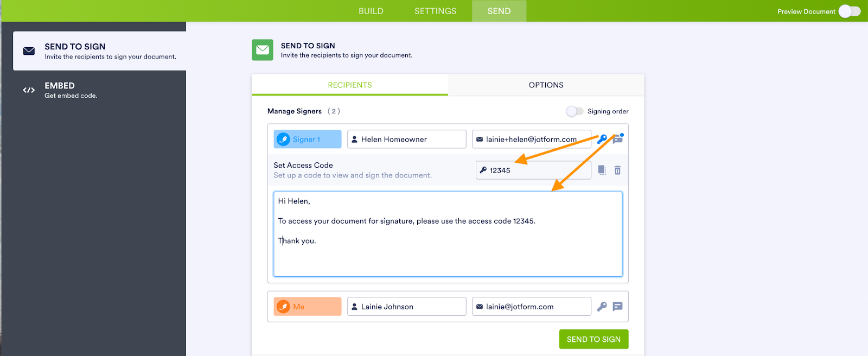This screenshot has width=868, height=356.
Task: Click the green envelope Send to Sign icon
Action: click(x=263, y=50)
